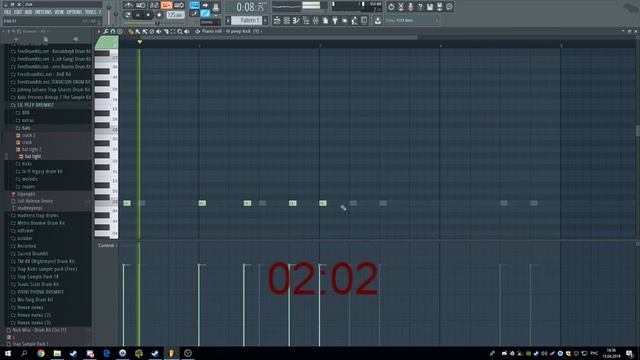This screenshot has height=360, width=640.
Task: Open the VIEW menu
Action: click(x=59, y=12)
